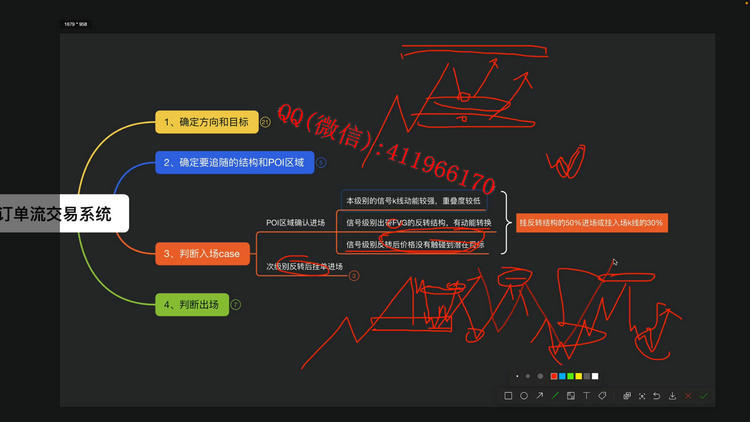Save screenshot with download icon
The image size is (750, 422).
pyautogui.click(x=672, y=396)
